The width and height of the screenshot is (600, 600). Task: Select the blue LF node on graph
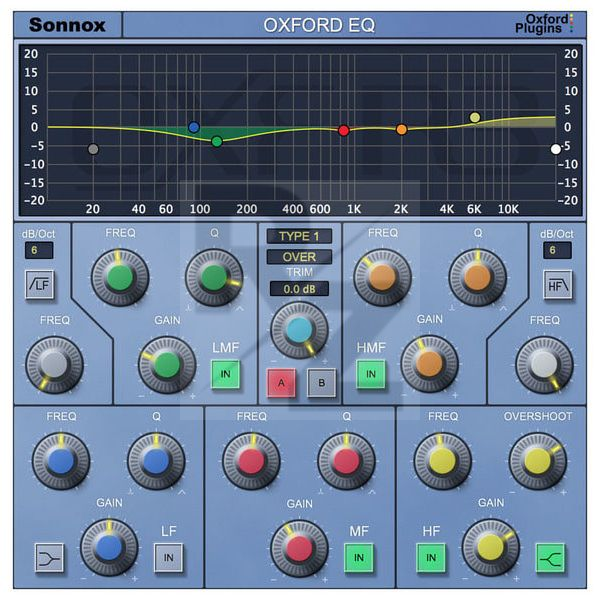click(x=194, y=127)
